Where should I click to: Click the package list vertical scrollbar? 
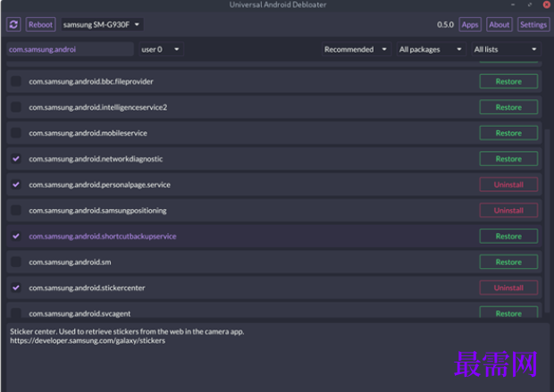click(x=547, y=221)
